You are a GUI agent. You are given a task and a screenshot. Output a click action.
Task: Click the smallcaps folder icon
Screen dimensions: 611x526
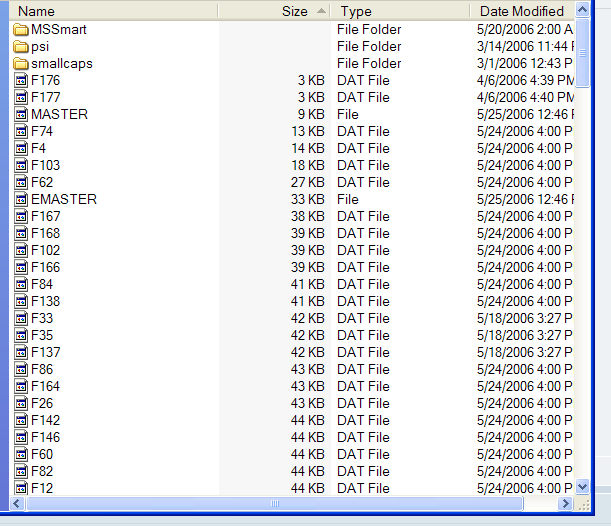[21, 64]
